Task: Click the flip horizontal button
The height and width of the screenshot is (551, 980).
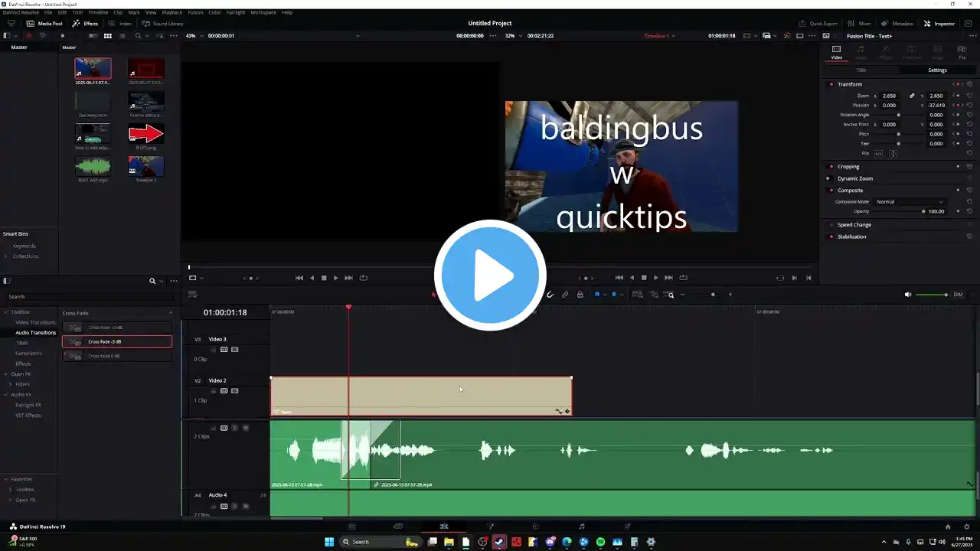Action: click(x=879, y=153)
